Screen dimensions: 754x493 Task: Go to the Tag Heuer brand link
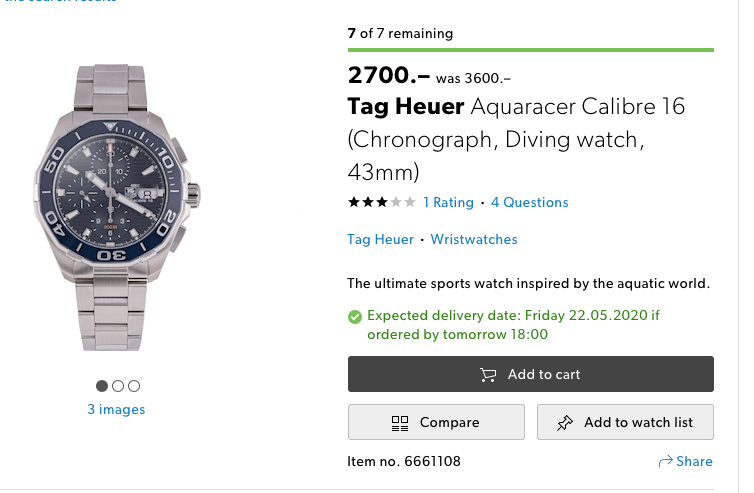[380, 240]
